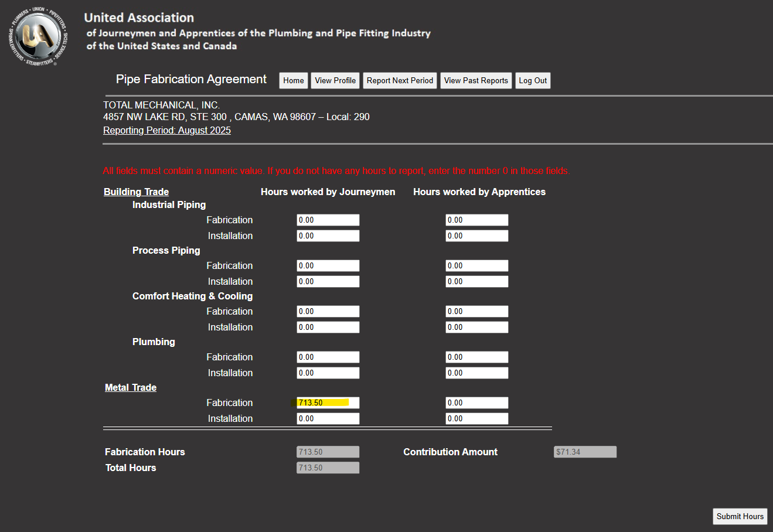Click the Hours worked by Journeymen header

point(328,192)
